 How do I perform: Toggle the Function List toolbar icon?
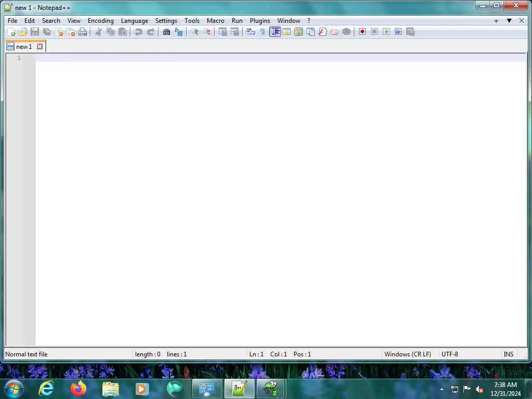point(323,32)
